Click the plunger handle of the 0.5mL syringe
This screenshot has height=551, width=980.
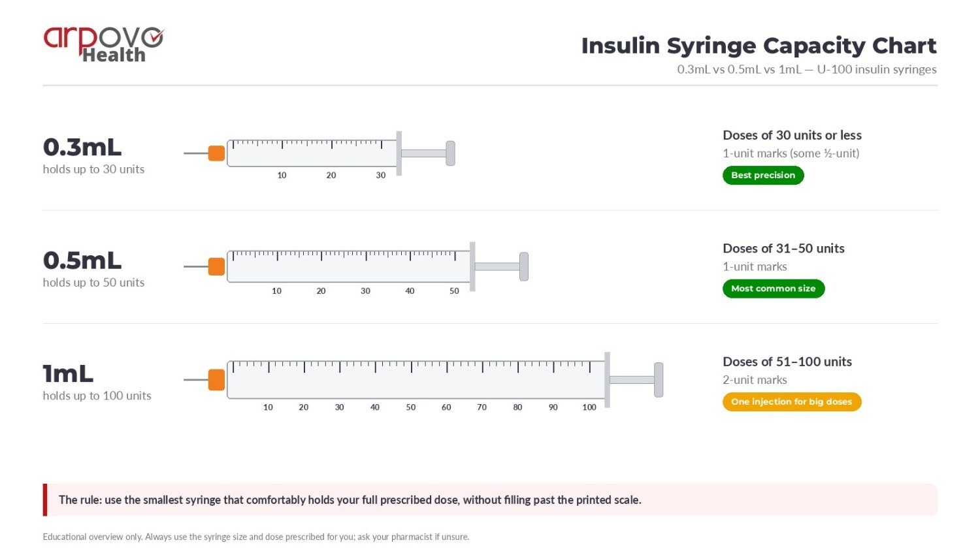click(x=523, y=266)
